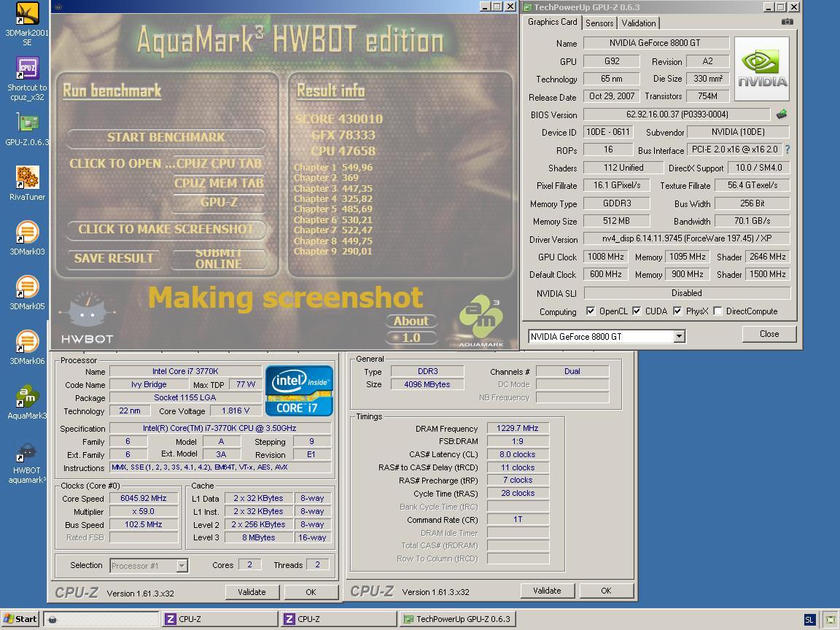The height and width of the screenshot is (630, 840).
Task: Click the Windows Start button
Action: pos(20,619)
